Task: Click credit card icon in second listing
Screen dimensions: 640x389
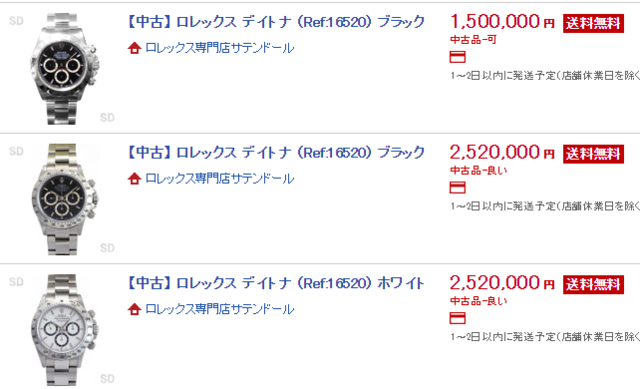Action: (458, 187)
